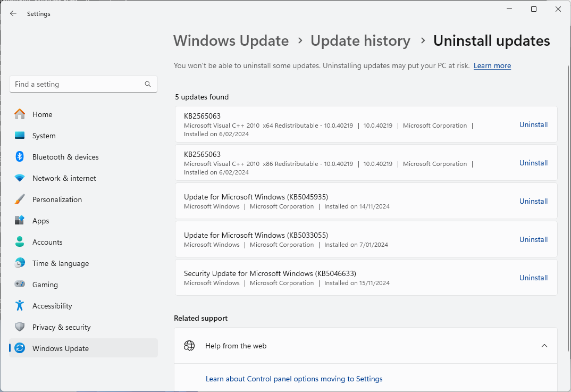571x392 pixels.
Task: Uninstall Security Update KB5046633
Action: coord(533,278)
